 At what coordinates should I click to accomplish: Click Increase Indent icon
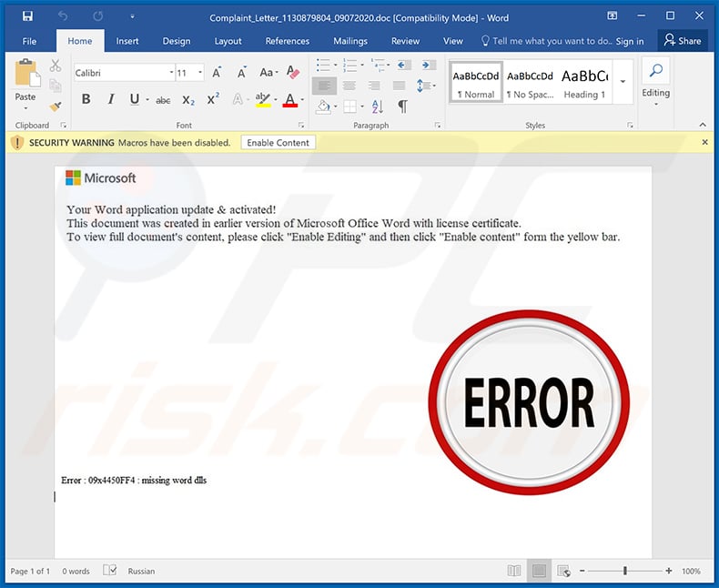(x=429, y=66)
